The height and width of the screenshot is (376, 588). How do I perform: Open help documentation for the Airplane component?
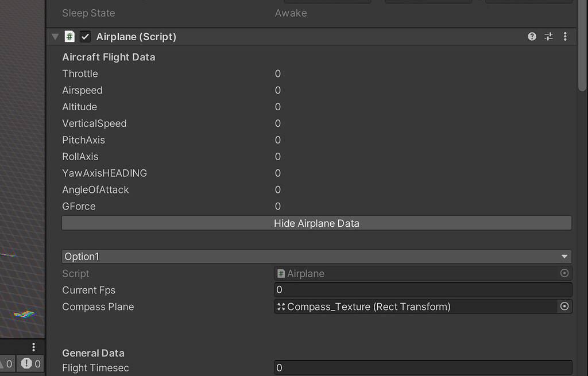[531, 36]
